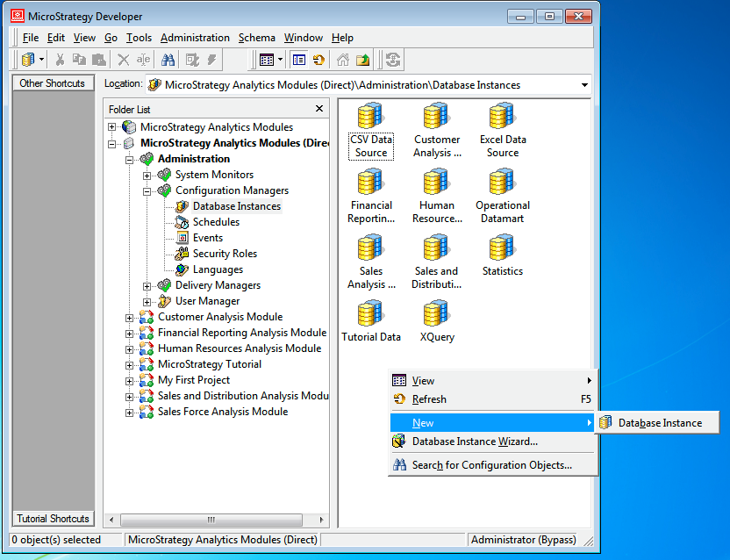Open the Administration menu in menu bar

point(195,38)
